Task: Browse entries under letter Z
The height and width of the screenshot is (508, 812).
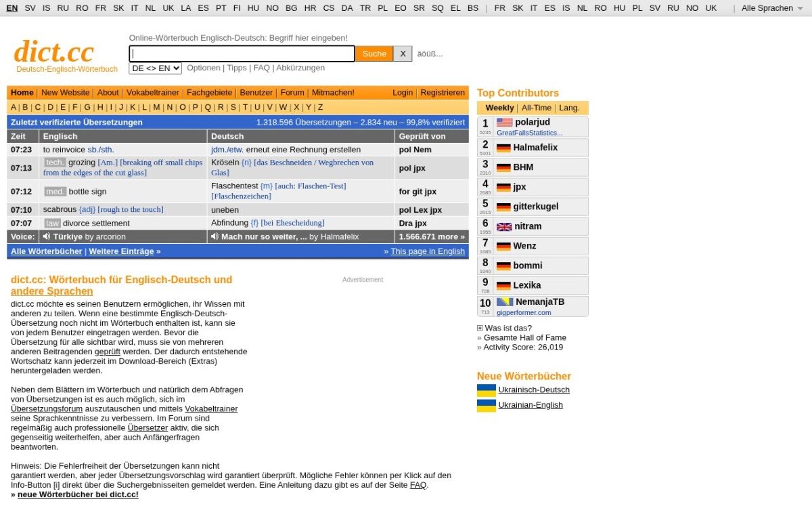Action: (x=320, y=107)
